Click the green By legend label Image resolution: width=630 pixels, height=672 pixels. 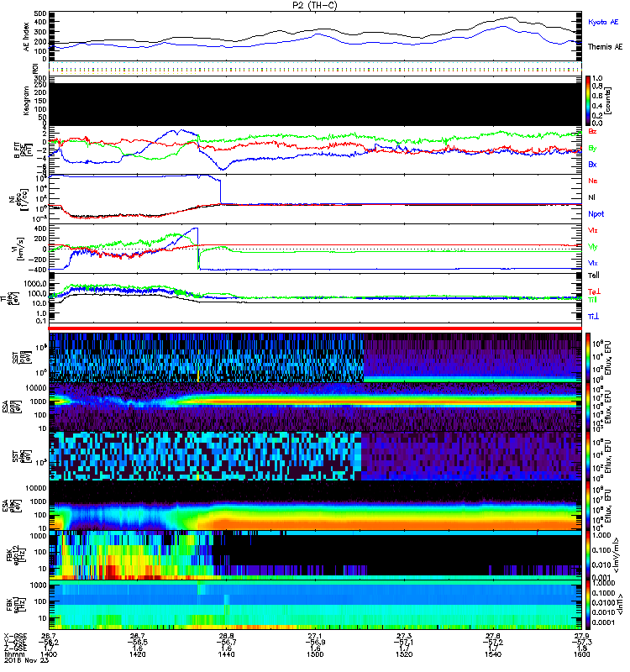point(592,148)
